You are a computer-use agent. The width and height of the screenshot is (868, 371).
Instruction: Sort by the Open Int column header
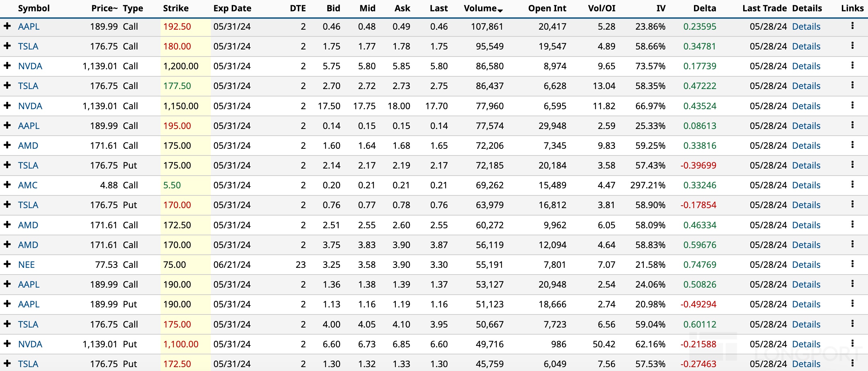[547, 8]
